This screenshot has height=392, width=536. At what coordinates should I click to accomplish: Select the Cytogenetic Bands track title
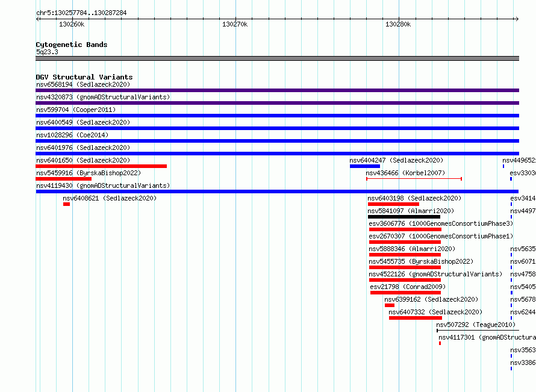point(72,45)
